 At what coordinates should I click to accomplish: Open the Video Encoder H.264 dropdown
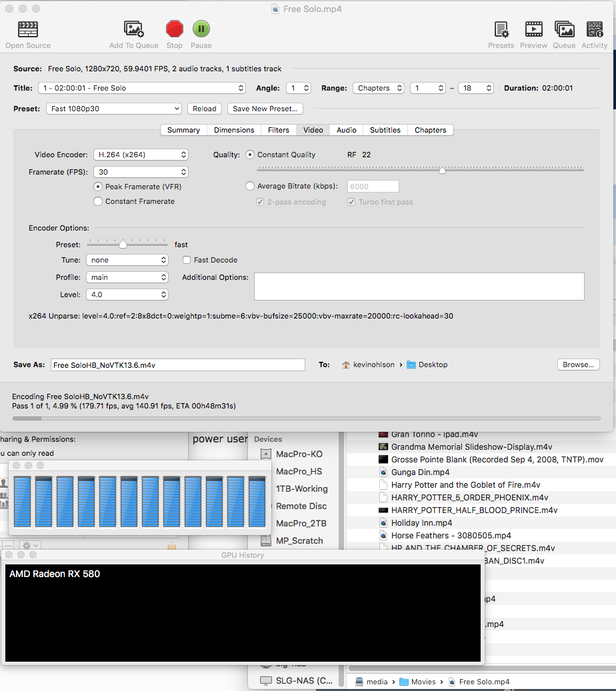coord(141,155)
